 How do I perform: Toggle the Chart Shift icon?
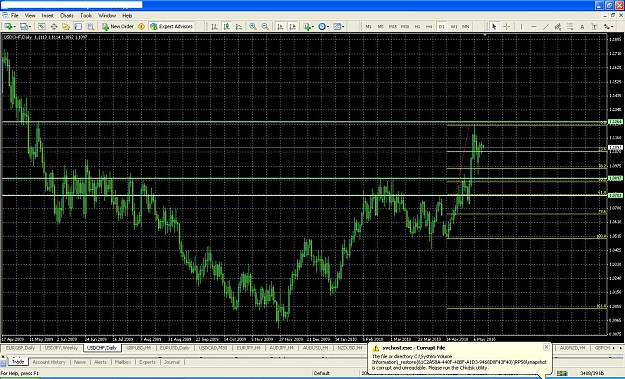293,26
